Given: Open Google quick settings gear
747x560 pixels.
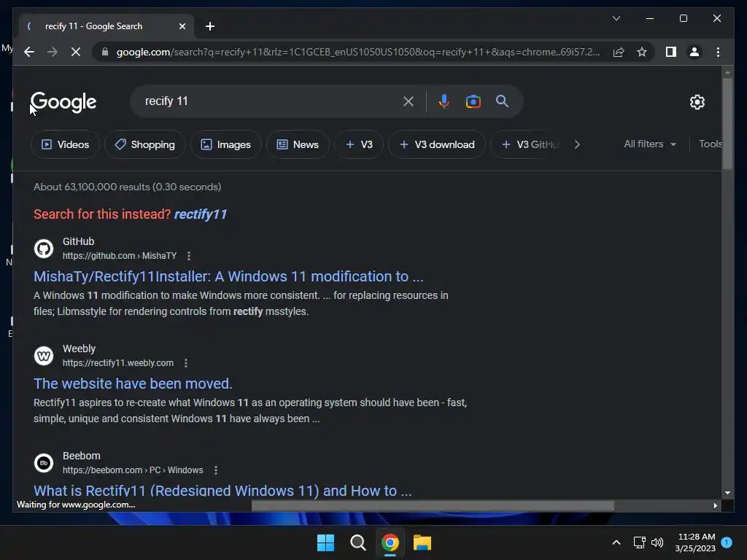Looking at the screenshot, I should 697,102.
